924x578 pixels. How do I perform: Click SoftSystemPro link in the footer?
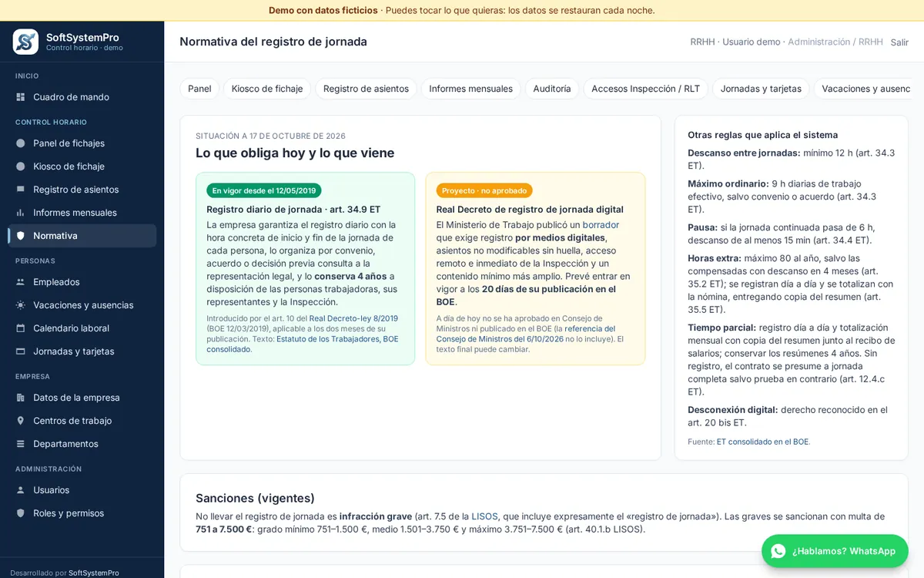(x=94, y=573)
